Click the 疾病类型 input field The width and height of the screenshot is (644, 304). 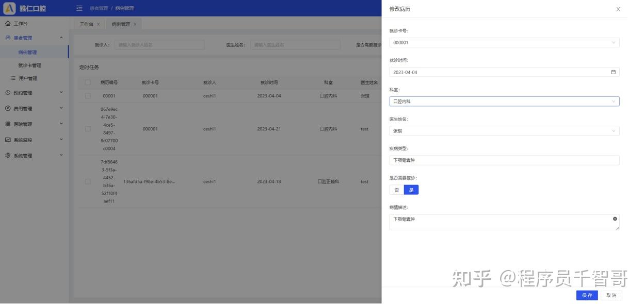tap(504, 160)
